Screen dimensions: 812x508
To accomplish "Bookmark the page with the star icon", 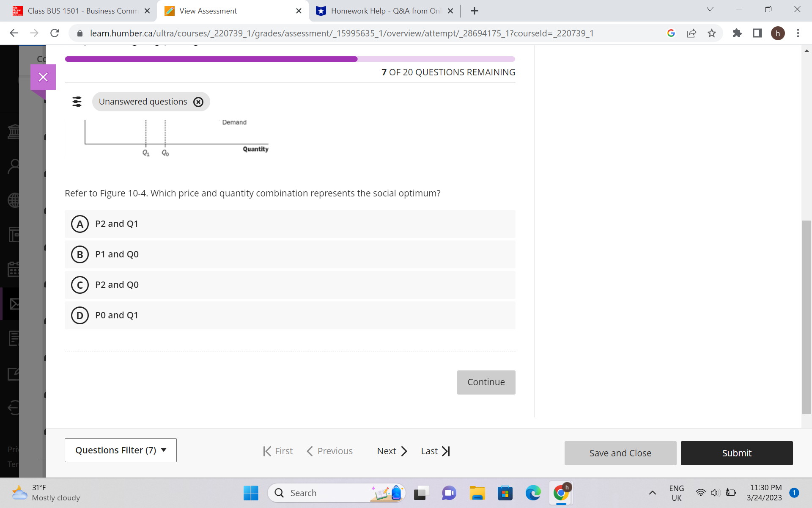I will (x=712, y=33).
